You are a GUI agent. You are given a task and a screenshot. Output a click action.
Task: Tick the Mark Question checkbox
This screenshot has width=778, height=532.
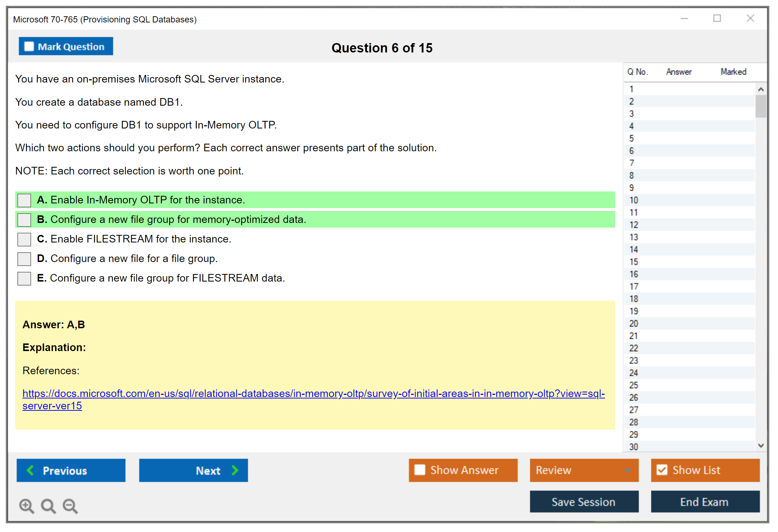click(29, 47)
